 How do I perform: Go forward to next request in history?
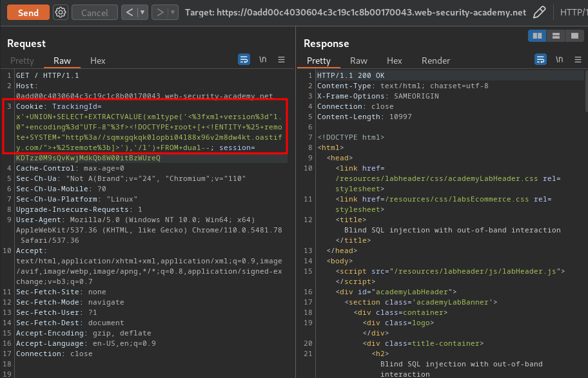(160, 13)
